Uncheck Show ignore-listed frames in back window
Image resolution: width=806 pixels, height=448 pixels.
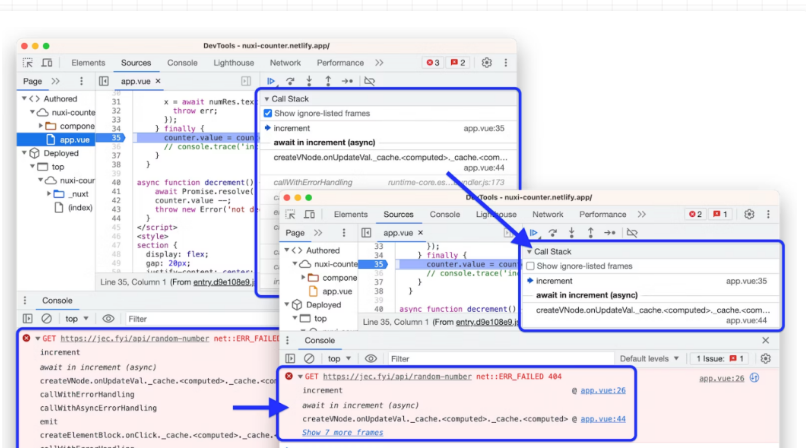268,113
